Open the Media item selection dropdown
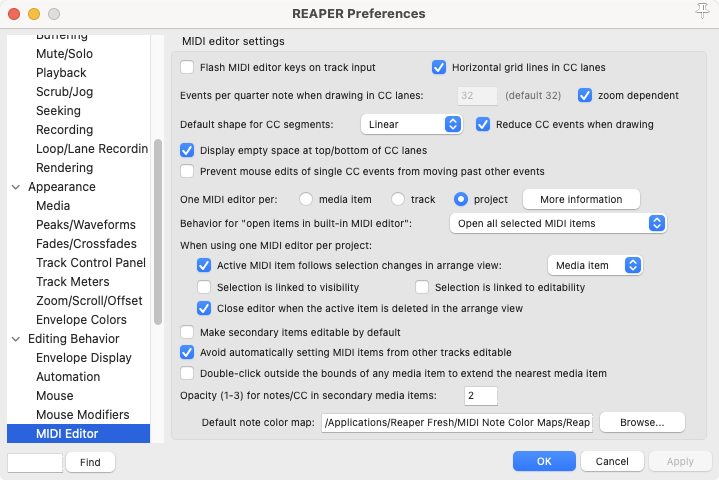 coord(594,266)
